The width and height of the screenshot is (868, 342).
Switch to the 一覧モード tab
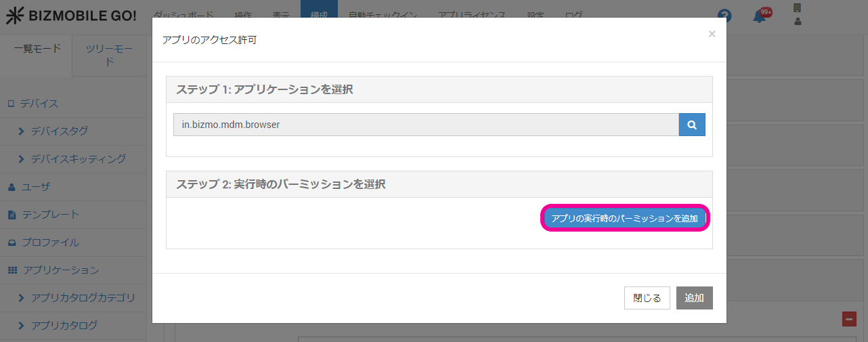[37, 49]
